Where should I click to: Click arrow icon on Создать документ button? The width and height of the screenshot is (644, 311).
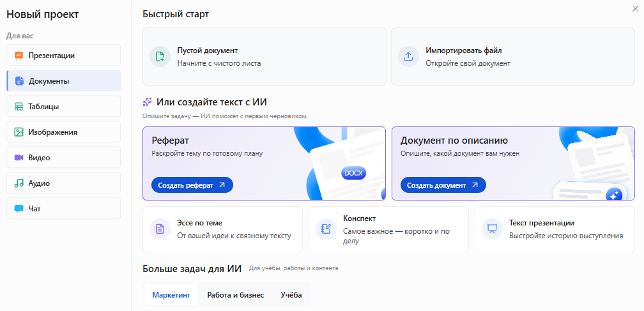point(475,185)
